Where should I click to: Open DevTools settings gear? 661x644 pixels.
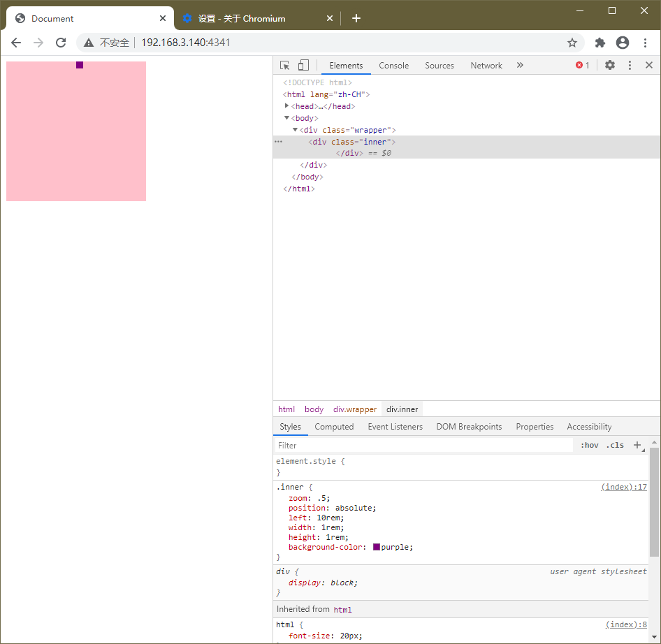(x=610, y=65)
